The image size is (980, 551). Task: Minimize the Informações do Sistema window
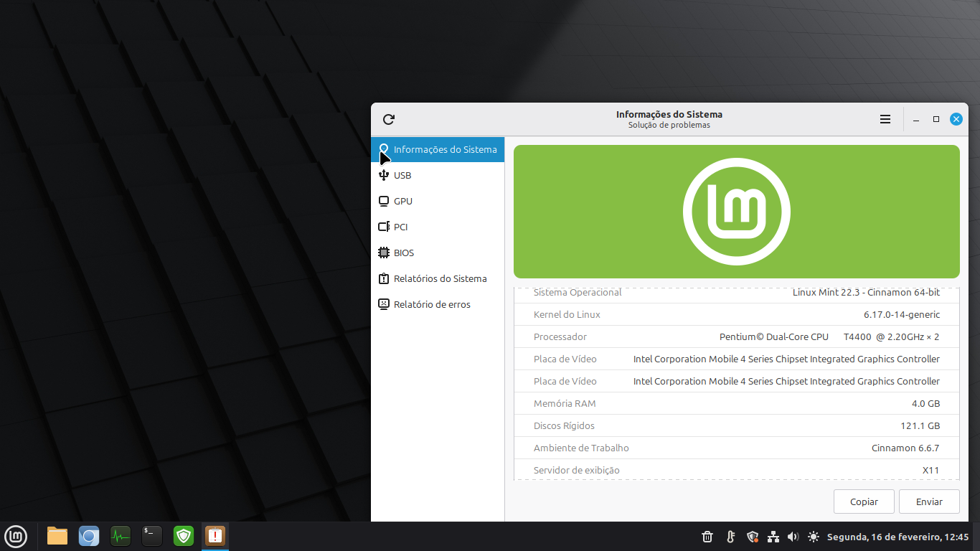click(x=916, y=119)
